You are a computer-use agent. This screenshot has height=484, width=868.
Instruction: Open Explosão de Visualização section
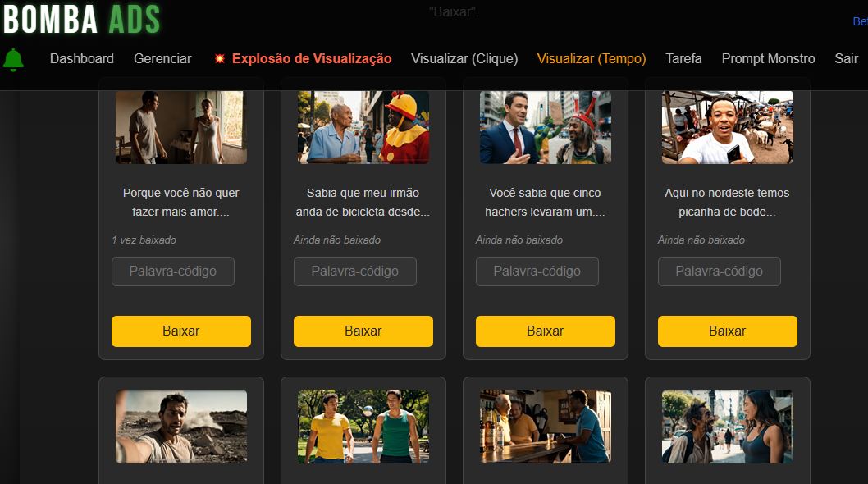303,58
